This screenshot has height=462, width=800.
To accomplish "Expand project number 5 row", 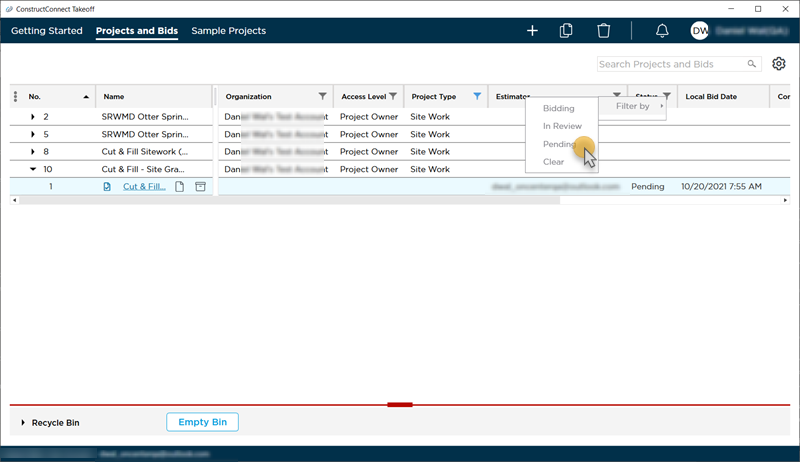I will pos(33,134).
